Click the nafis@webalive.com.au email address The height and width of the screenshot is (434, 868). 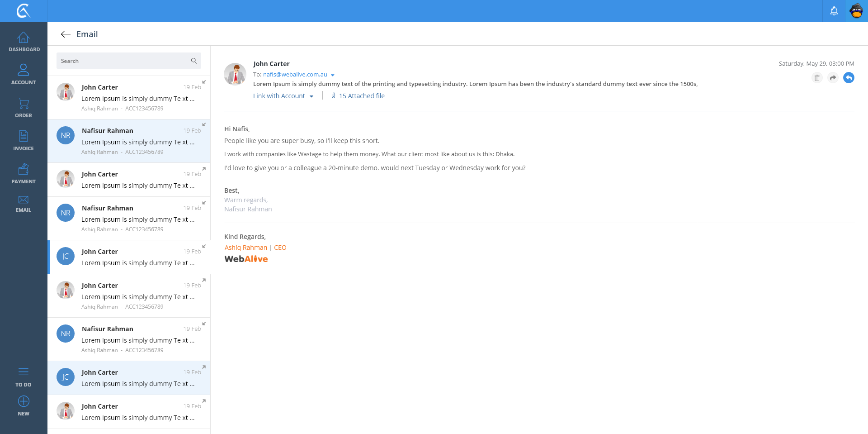(295, 75)
